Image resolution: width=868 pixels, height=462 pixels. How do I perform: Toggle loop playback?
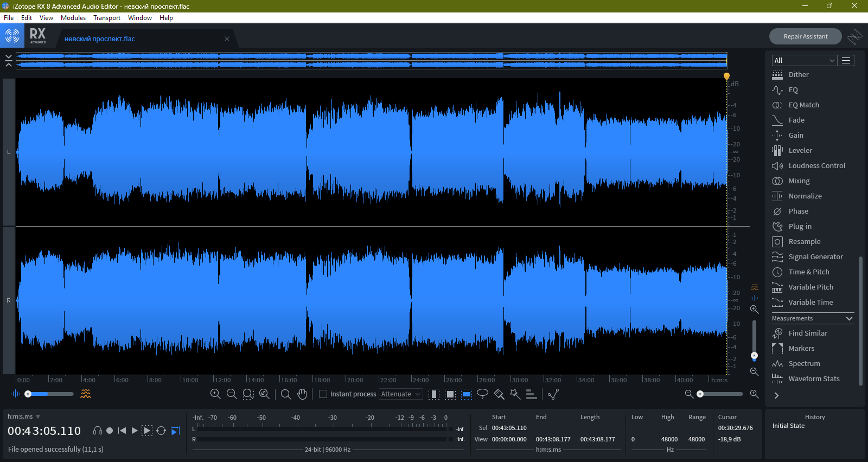[x=161, y=431]
